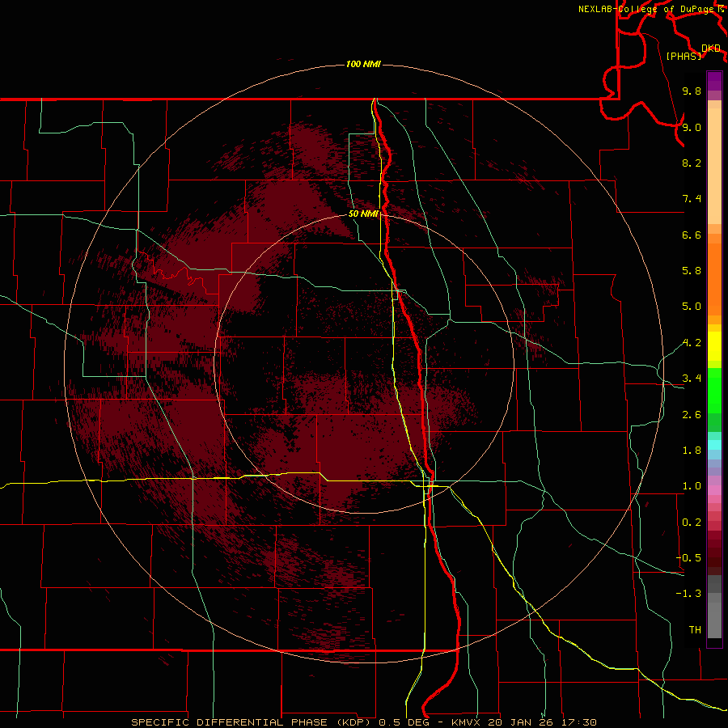Click the cyan band beside 1.8 on color bar

714,445
